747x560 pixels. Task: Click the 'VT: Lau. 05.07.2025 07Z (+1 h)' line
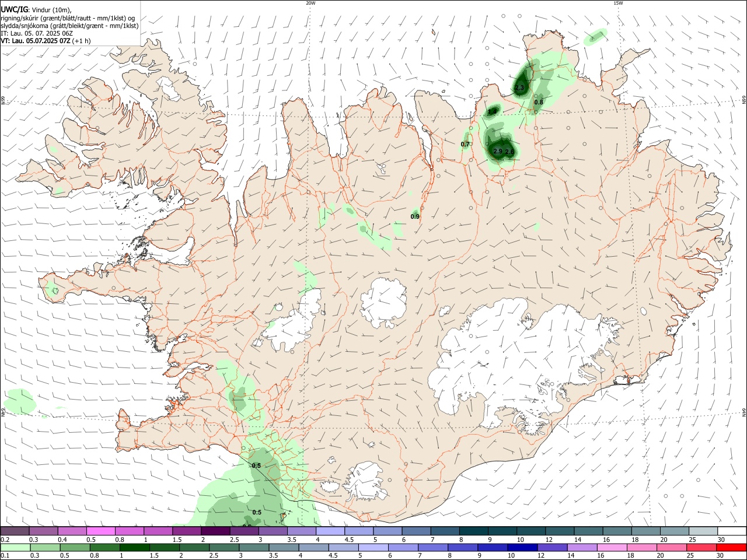coord(46,41)
